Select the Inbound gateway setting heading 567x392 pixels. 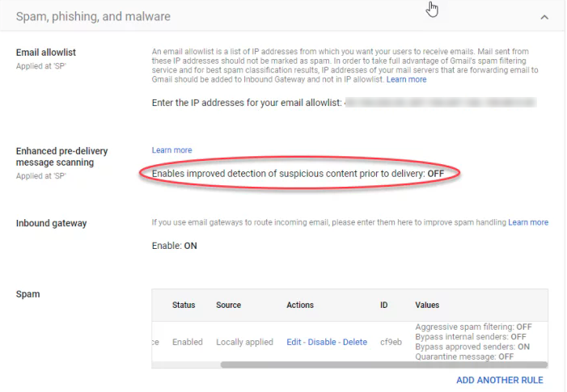[51, 223]
